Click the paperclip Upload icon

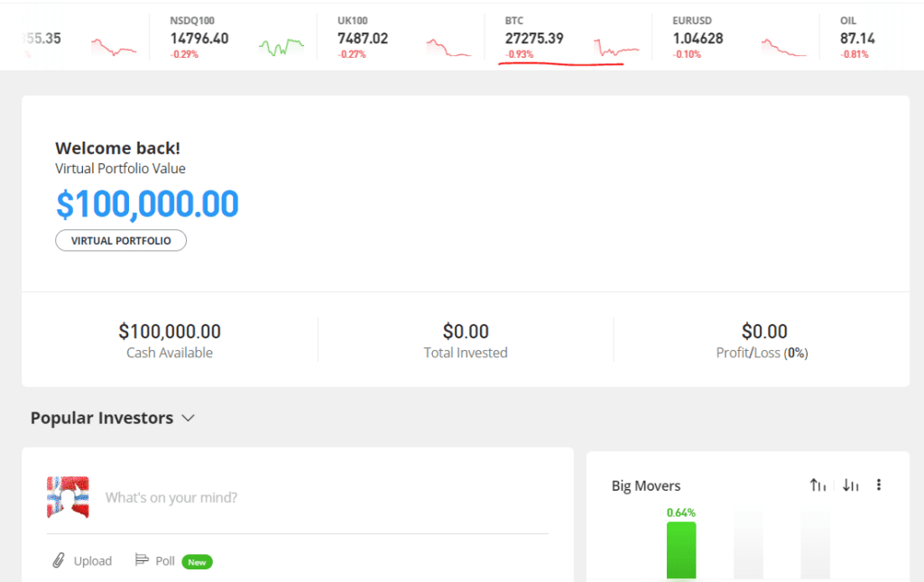[x=59, y=560]
